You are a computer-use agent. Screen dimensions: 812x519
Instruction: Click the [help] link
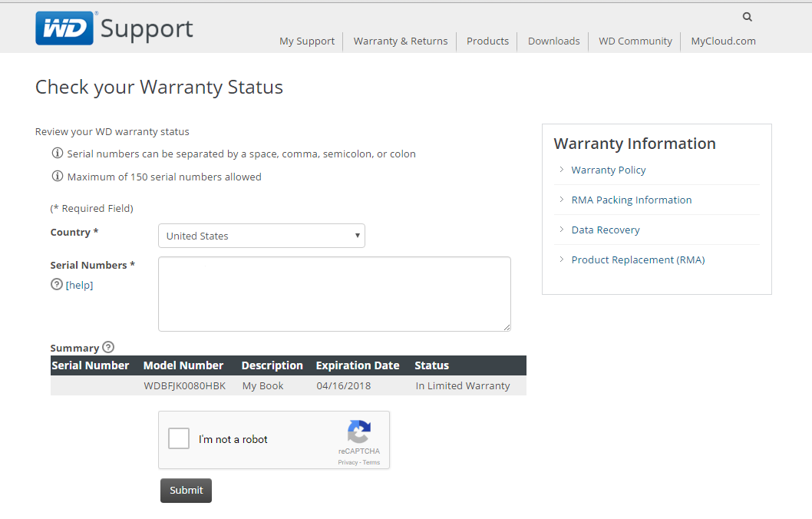click(79, 285)
